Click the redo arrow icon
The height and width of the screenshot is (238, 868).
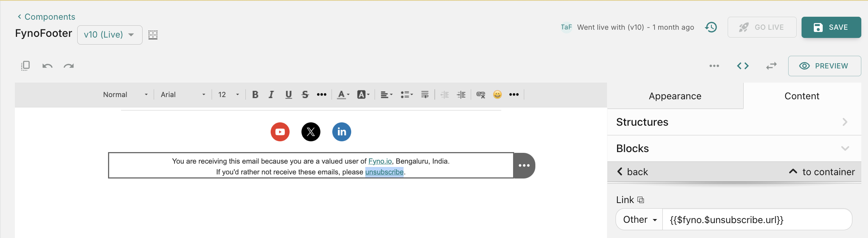(x=69, y=66)
